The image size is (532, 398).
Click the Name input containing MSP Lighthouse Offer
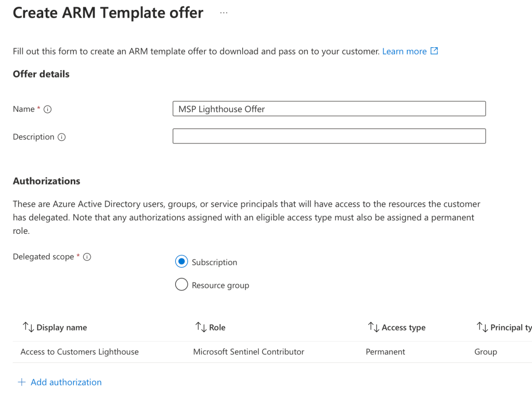pyautogui.click(x=329, y=109)
